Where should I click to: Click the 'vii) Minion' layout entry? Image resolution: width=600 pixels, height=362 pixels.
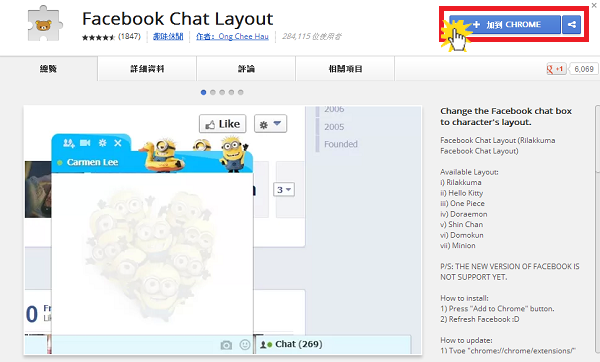(x=458, y=246)
